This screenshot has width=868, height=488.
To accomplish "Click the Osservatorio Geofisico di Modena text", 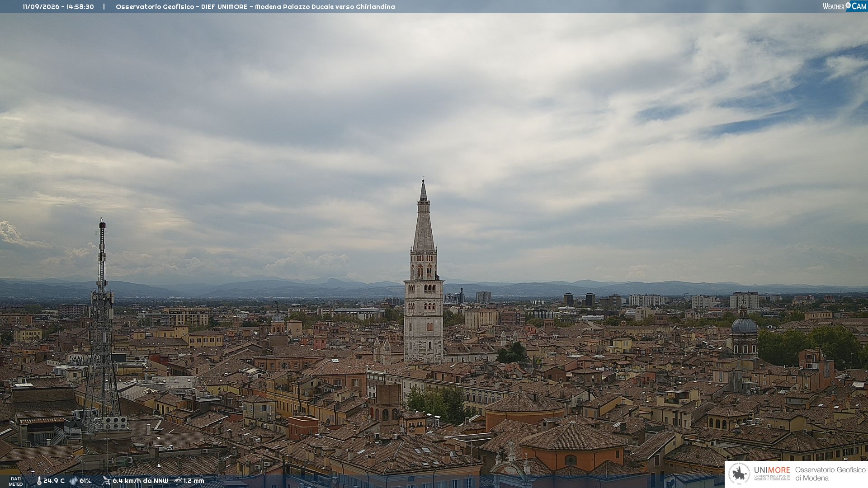I will 830,474.
